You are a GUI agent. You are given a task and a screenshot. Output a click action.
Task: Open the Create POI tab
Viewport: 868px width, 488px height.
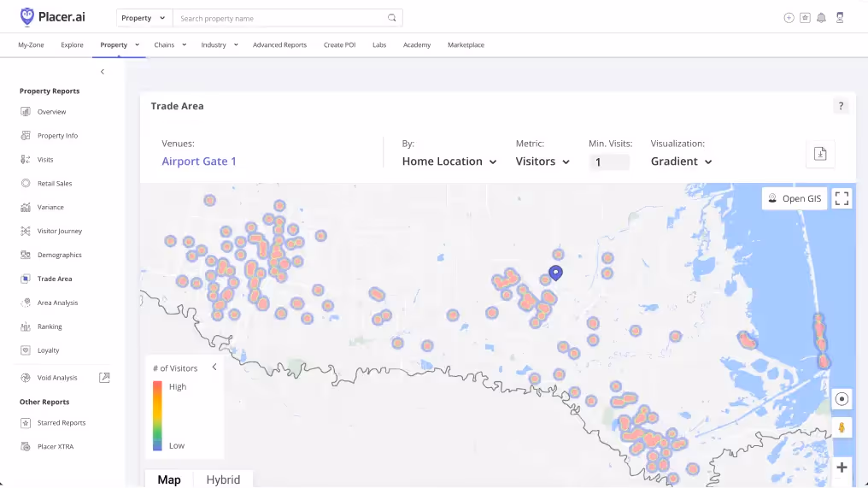pyautogui.click(x=339, y=44)
